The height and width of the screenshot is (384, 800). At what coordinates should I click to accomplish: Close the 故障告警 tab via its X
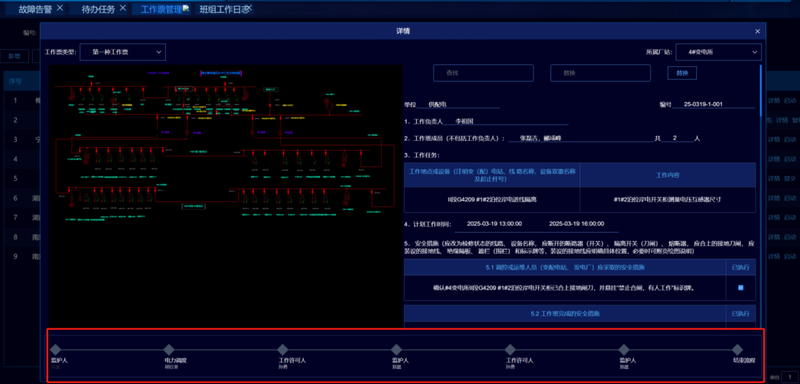[x=60, y=8]
